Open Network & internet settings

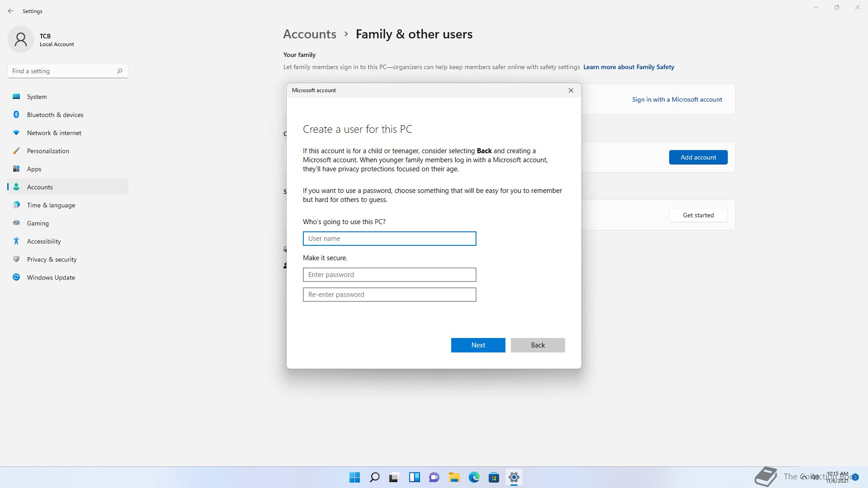pos(54,133)
